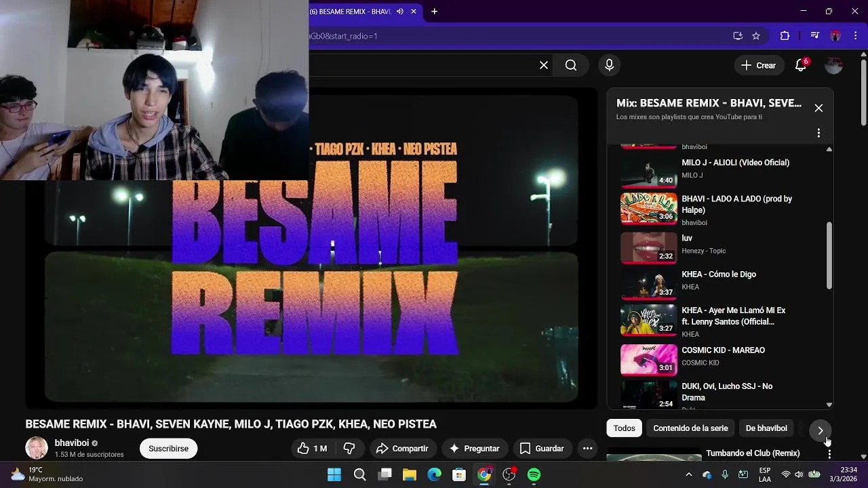Open Microsoft Store from the taskbar
The height and width of the screenshot is (488, 868).
pyautogui.click(x=459, y=475)
